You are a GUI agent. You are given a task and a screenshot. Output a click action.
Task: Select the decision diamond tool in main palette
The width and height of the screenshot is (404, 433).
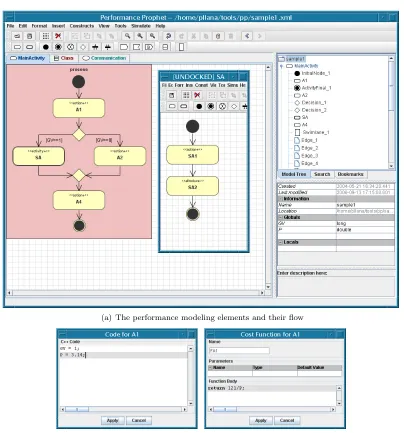83,47
